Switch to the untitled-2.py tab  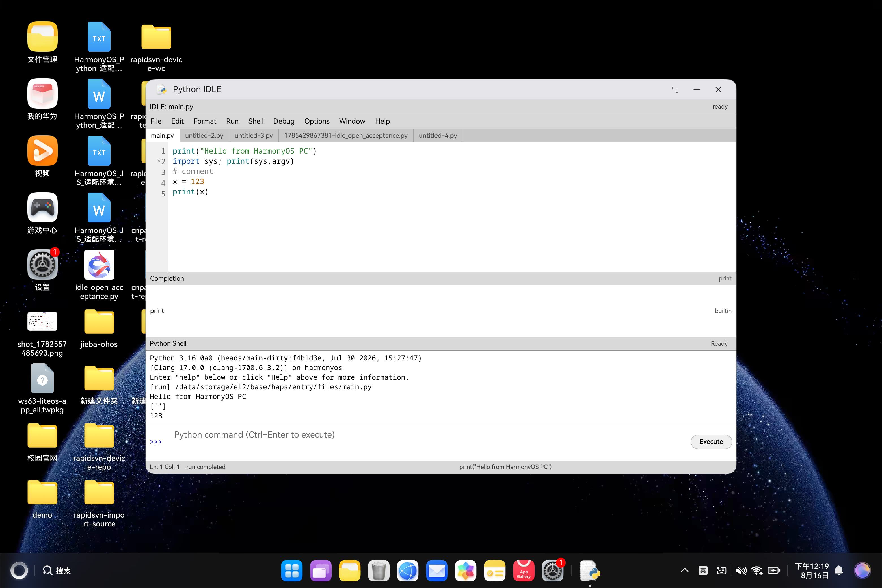point(204,135)
